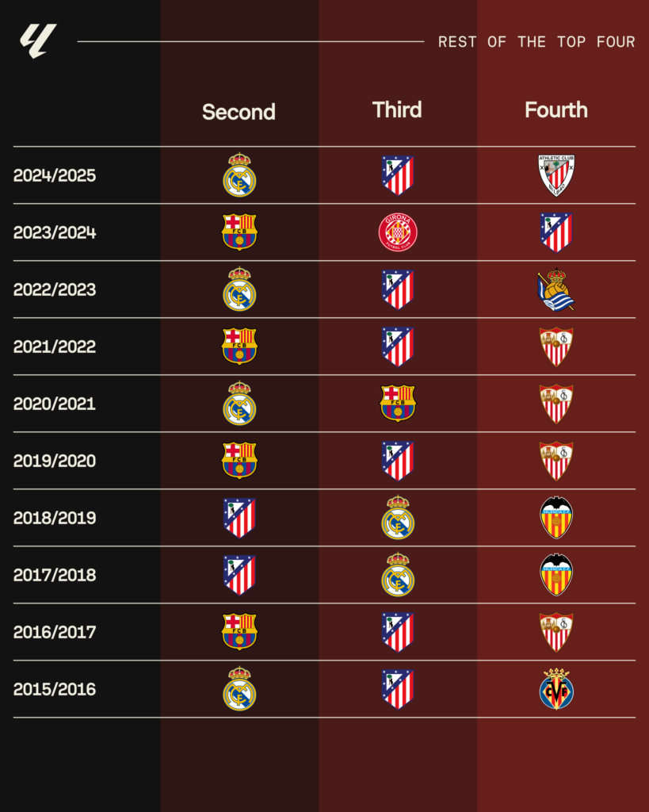The image size is (649, 812).
Task: Click the REST OF THE TOP FOUR title
Action: coord(536,42)
